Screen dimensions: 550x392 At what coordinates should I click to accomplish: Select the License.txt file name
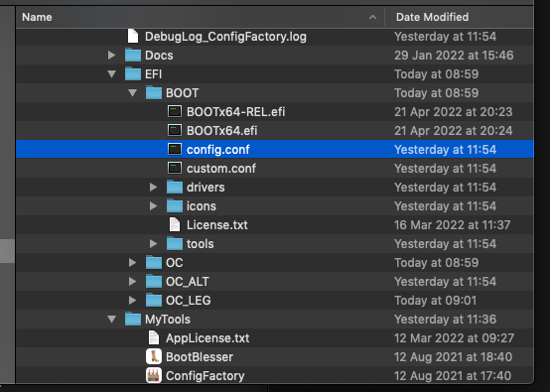pyautogui.click(x=216, y=225)
